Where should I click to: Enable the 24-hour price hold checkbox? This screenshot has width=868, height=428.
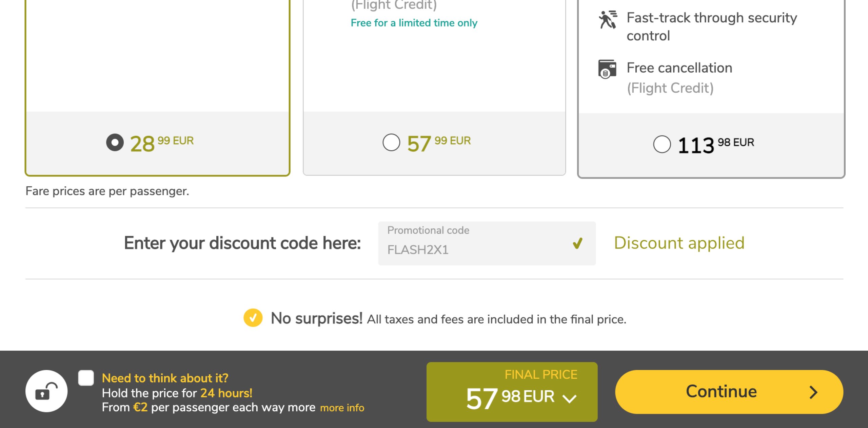tap(86, 378)
